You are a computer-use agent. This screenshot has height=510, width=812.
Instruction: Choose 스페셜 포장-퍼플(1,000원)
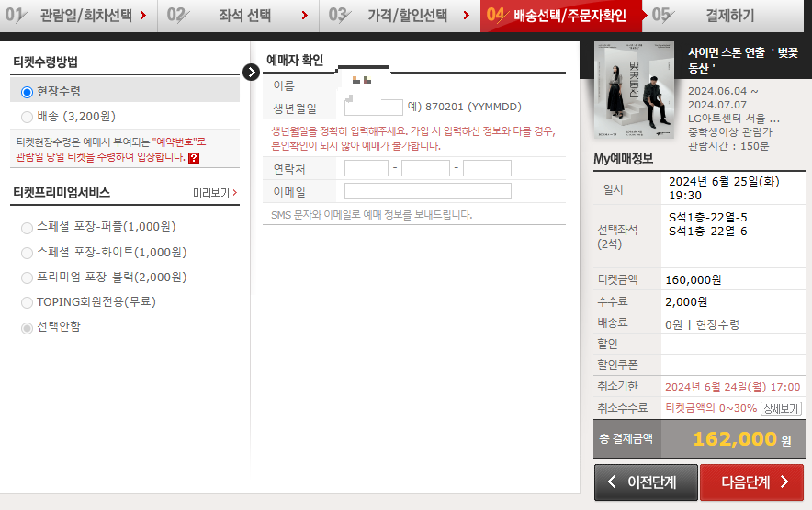[x=27, y=228]
